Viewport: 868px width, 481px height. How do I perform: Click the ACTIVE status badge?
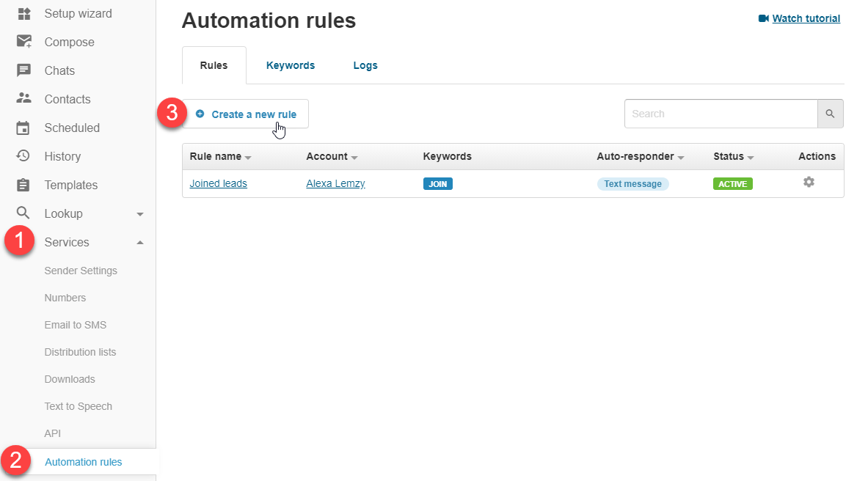733,184
